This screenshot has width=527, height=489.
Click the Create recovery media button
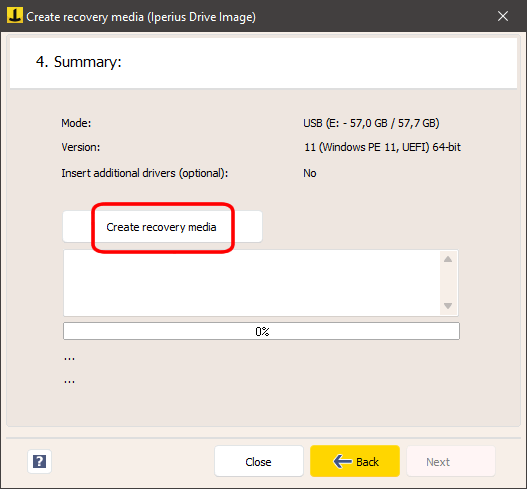click(x=162, y=227)
